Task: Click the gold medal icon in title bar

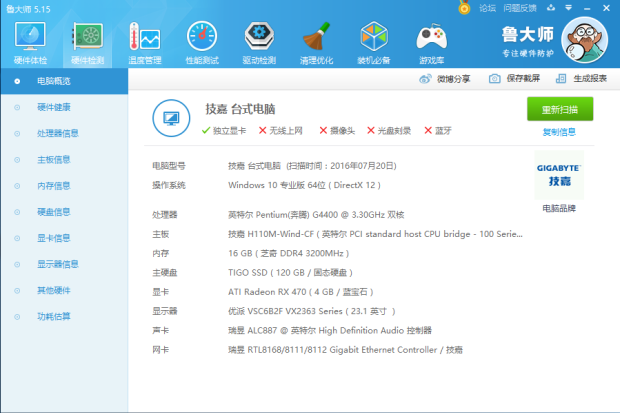Action: click(x=464, y=8)
